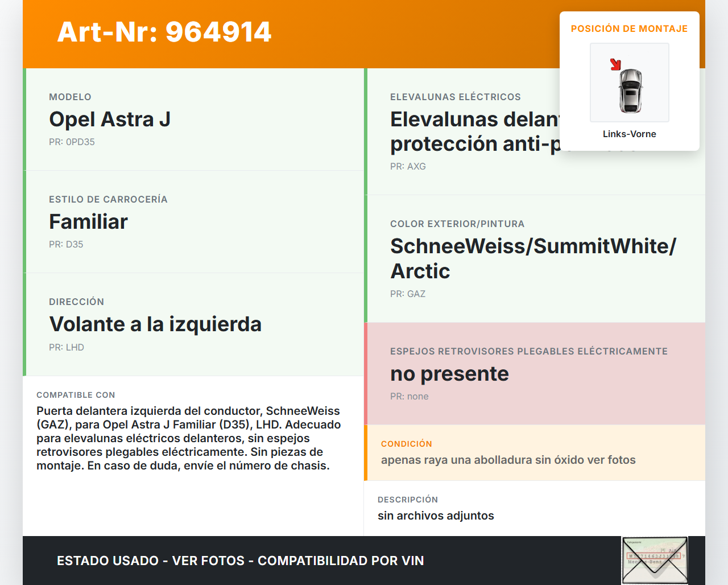Click the Compatible con description paragraph
Viewport: 728px width, 585px height.
189,438
